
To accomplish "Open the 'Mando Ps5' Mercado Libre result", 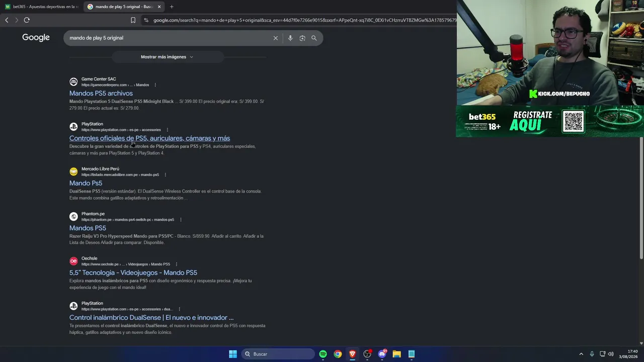I will [86, 183].
